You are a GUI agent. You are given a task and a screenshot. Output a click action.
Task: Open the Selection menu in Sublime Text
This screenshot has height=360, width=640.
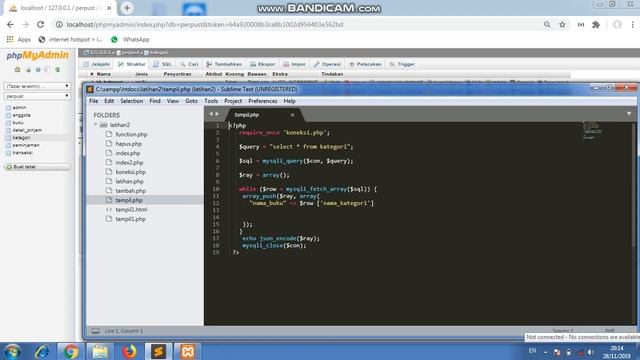coord(131,101)
